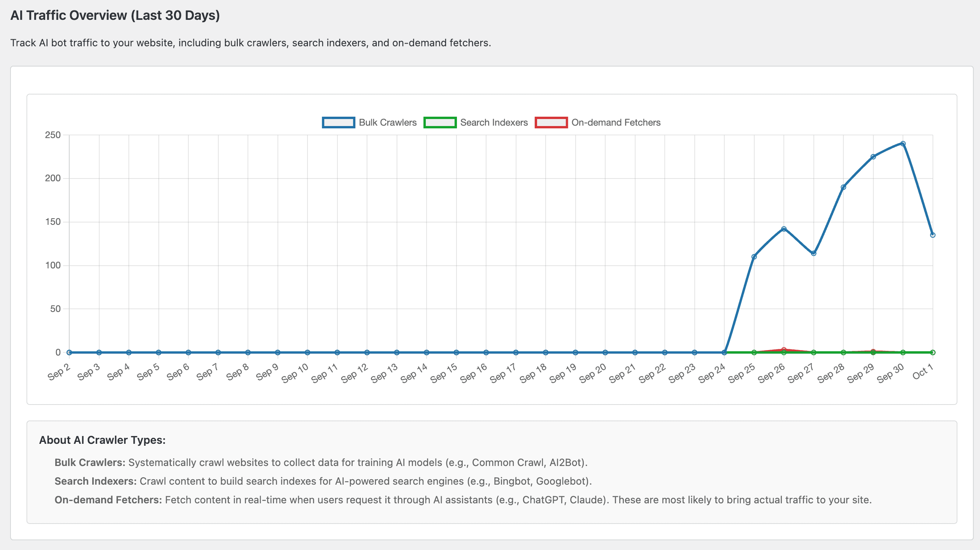This screenshot has width=980, height=550.
Task: Click the AI Traffic Overview heading
Action: click(x=115, y=16)
